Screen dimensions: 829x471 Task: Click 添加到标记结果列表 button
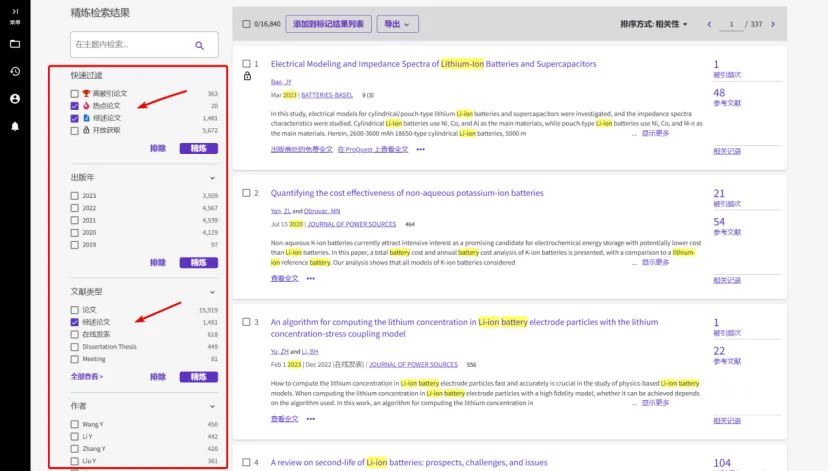pyautogui.click(x=328, y=24)
